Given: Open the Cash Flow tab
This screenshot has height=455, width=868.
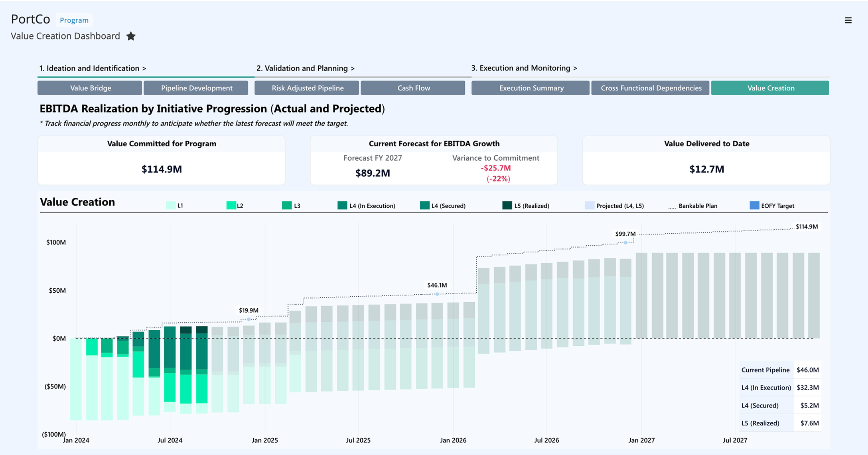Looking at the screenshot, I should click(x=413, y=88).
